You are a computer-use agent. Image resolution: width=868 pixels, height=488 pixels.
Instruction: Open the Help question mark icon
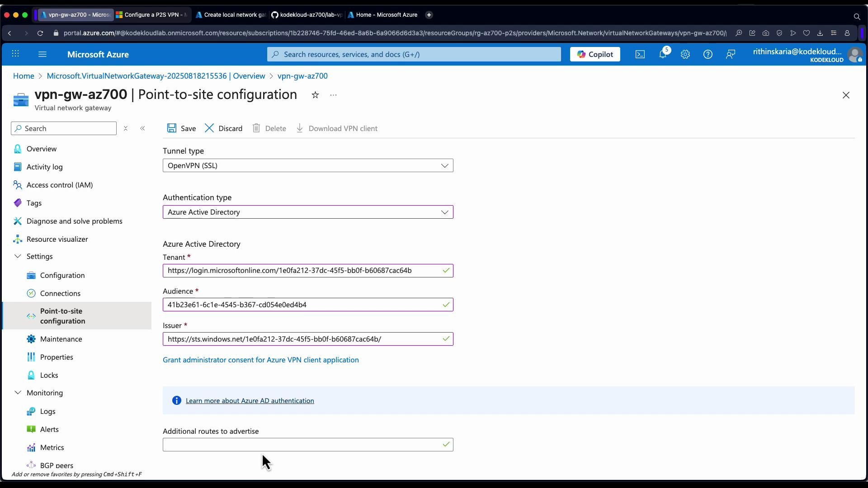[708, 54]
